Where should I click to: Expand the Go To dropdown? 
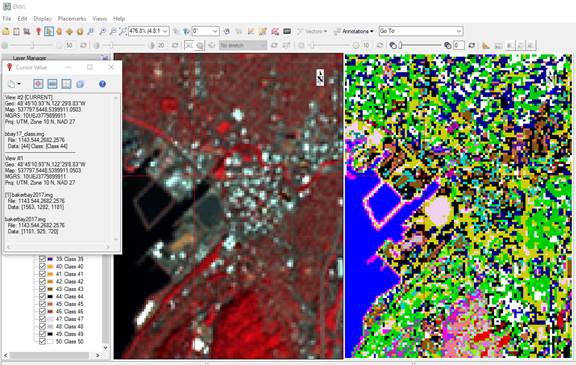tap(459, 31)
